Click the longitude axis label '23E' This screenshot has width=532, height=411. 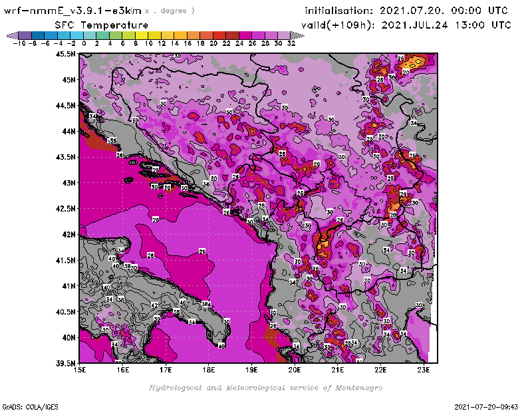point(424,370)
